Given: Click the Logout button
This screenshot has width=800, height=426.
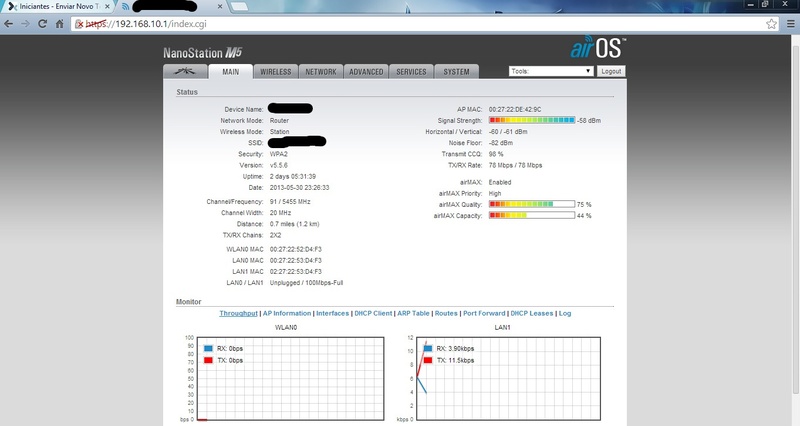Looking at the screenshot, I should [611, 71].
